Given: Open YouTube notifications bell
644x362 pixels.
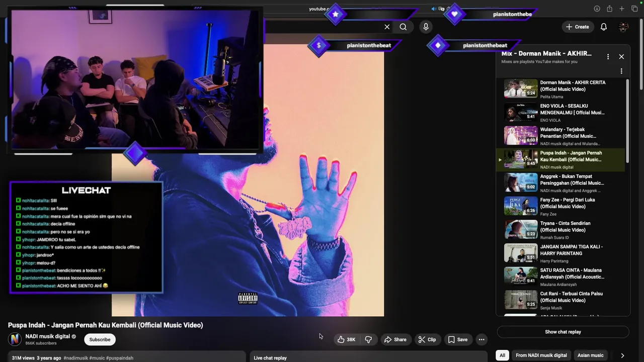Looking at the screenshot, I should (604, 27).
